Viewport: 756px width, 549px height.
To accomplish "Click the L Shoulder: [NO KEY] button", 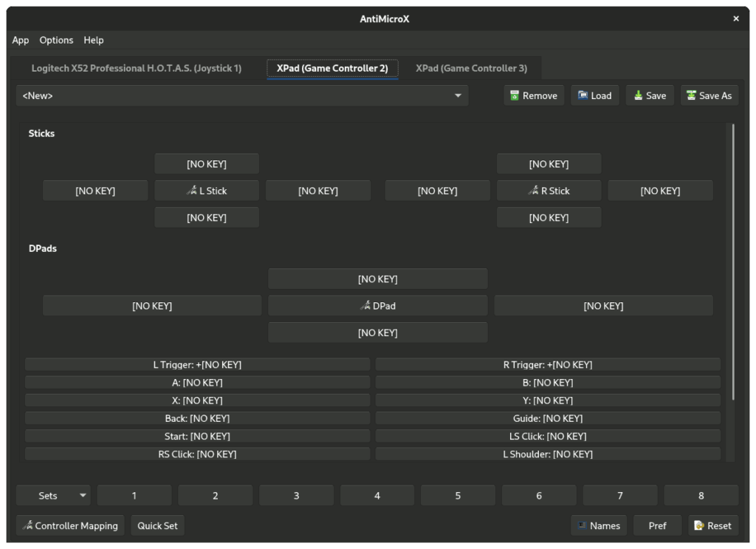I will click(548, 454).
